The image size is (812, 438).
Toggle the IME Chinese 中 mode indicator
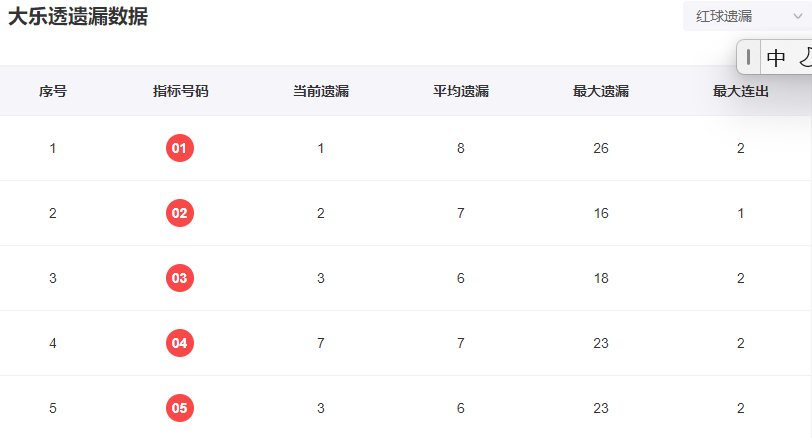776,57
